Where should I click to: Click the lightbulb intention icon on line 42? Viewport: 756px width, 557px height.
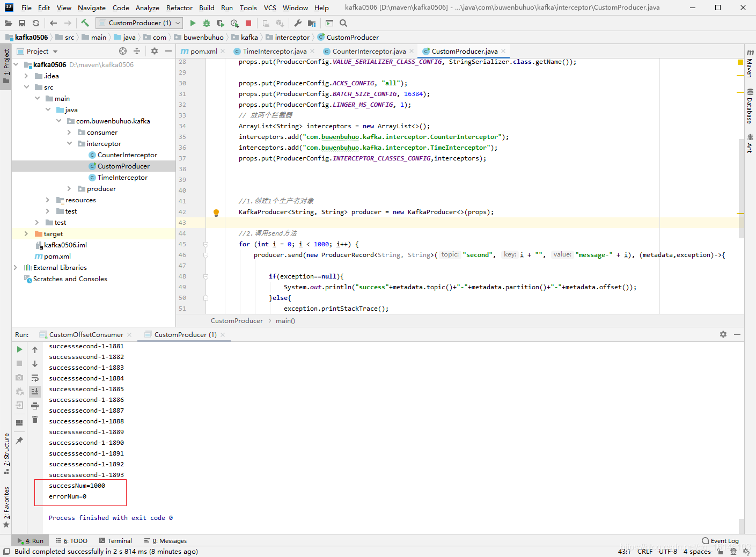coord(216,212)
